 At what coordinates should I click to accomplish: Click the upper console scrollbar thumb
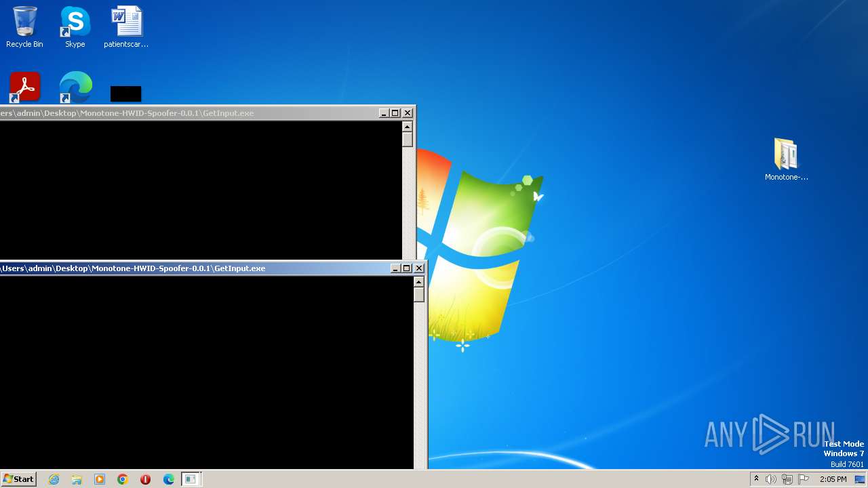(x=408, y=140)
